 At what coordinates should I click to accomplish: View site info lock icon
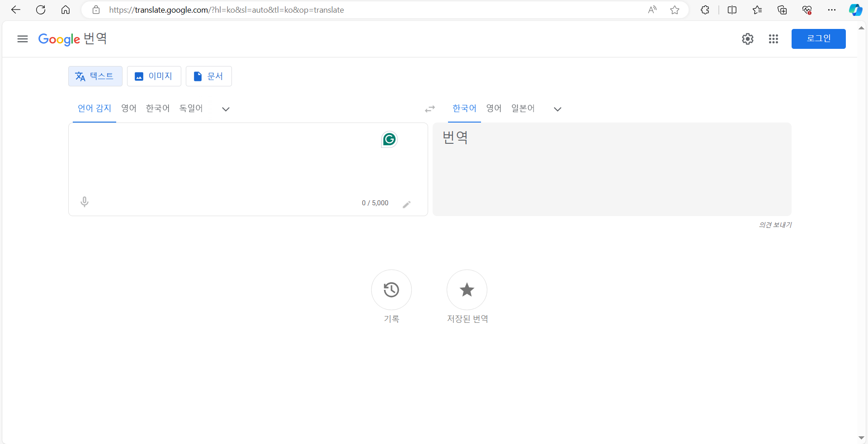96,10
